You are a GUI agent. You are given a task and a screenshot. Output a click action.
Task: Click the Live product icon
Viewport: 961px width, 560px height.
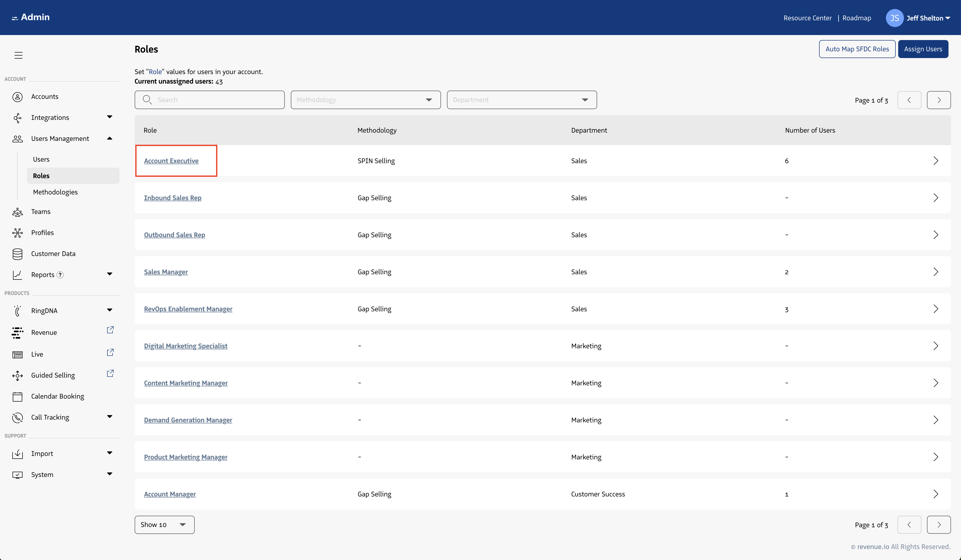(18, 355)
